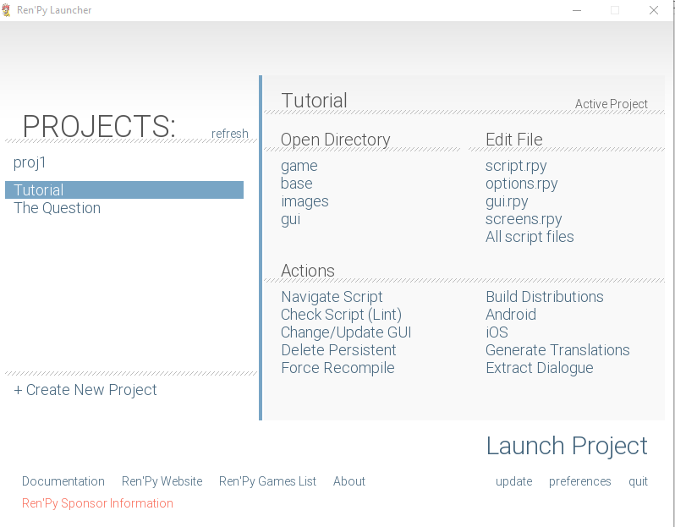Edit the script.rpy file

pos(516,166)
